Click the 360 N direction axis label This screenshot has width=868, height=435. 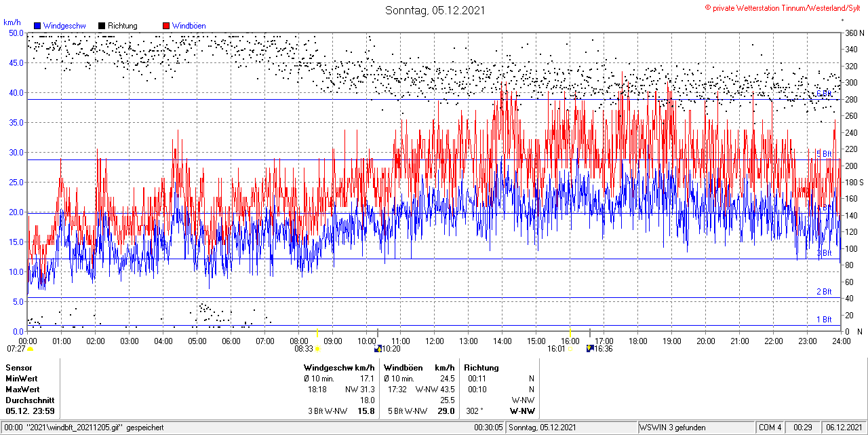point(854,33)
